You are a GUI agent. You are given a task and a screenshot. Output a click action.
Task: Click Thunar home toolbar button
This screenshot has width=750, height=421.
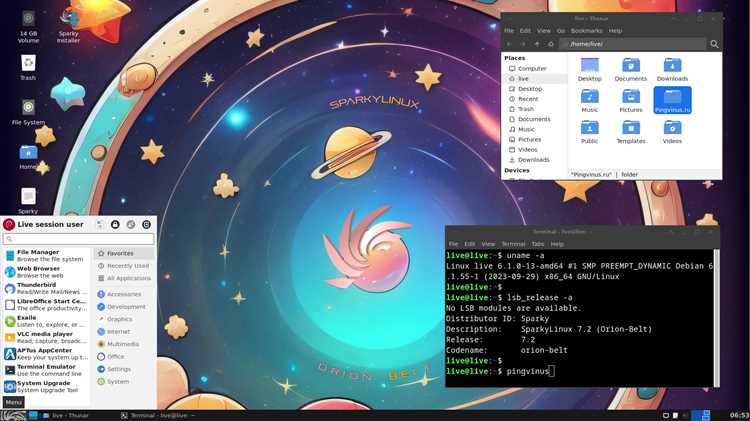(x=551, y=44)
